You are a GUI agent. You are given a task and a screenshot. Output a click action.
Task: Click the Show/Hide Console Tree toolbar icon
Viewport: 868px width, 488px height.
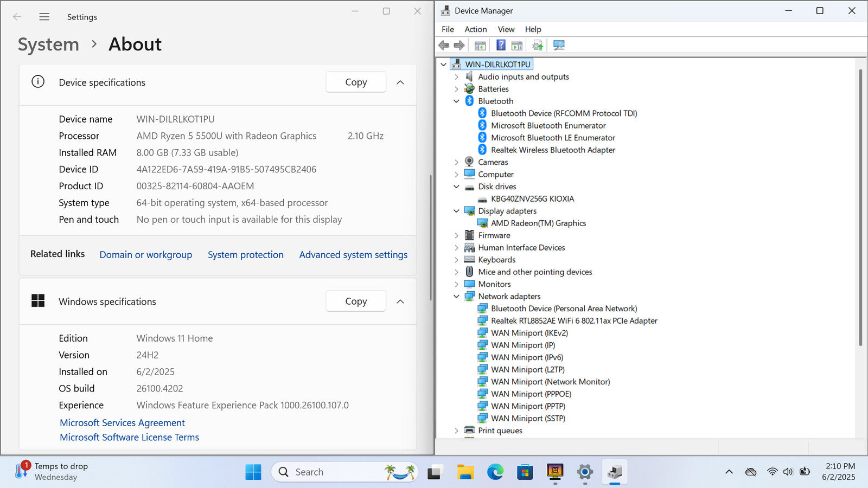click(480, 45)
